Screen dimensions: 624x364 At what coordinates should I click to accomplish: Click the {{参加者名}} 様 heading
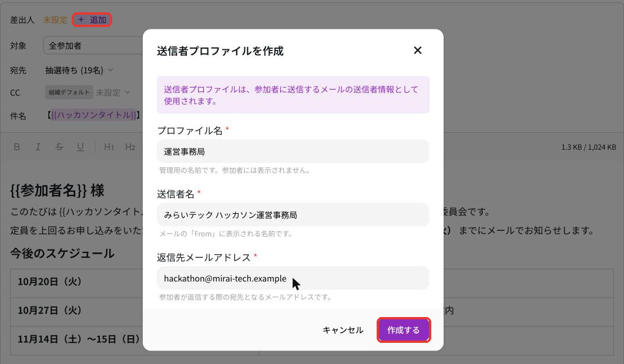coord(58,191)
